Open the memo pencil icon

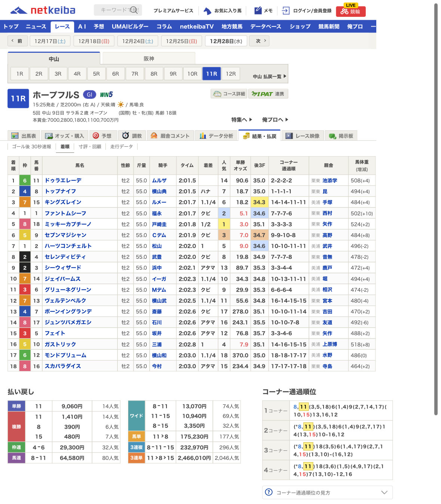(x=258, y=10)
